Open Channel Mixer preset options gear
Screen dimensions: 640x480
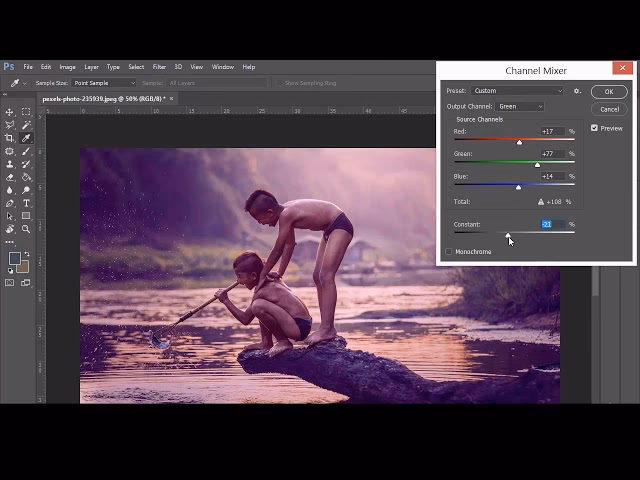577,91
